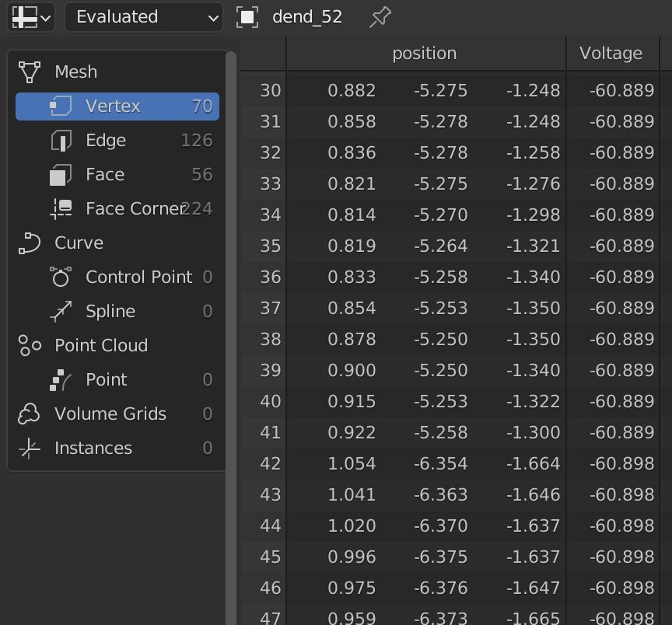672x625 pixels.
Task: Click the position value 0.922
Action: coord(352,433)
